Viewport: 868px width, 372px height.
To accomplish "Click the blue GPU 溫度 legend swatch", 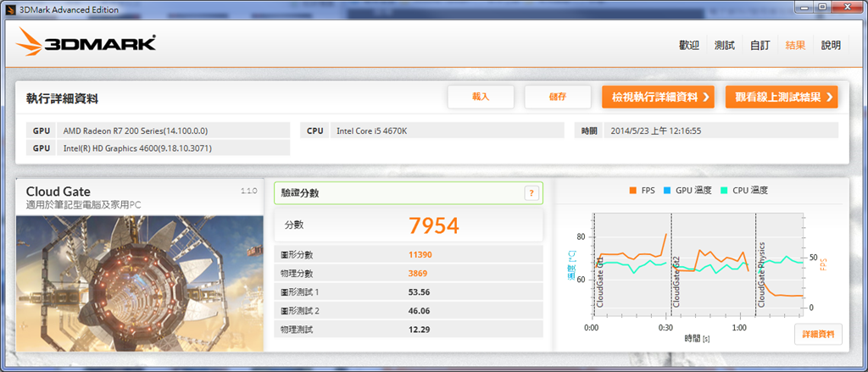I will pyautogui.click(x=666, y=191).
